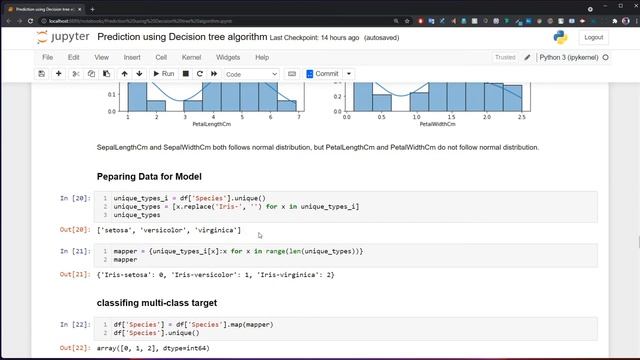
Task: Click the Python 3 (ipykernel) kernel name
Action: click(x=569, y=58)
